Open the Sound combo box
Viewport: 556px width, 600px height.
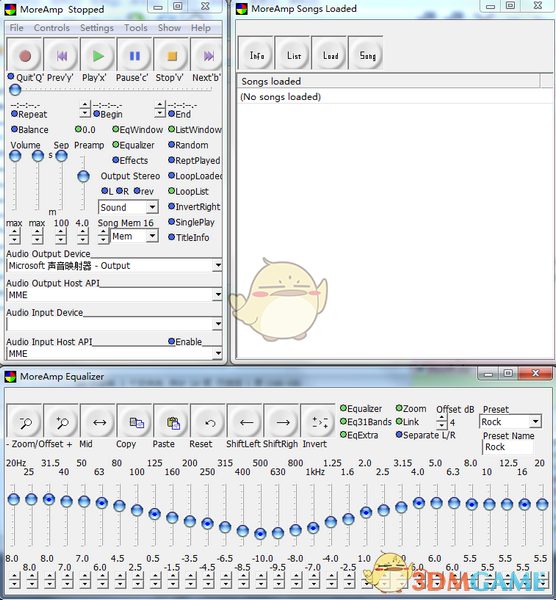pos(128,207)
